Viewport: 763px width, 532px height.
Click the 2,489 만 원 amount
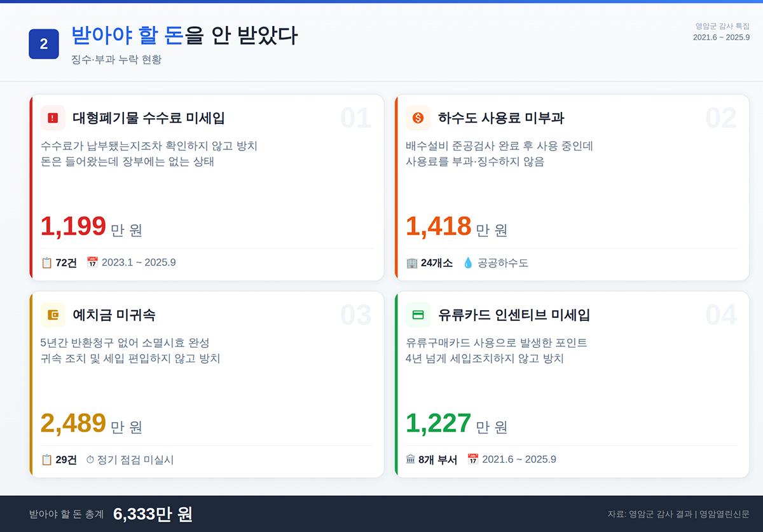[x=91, y=424]
